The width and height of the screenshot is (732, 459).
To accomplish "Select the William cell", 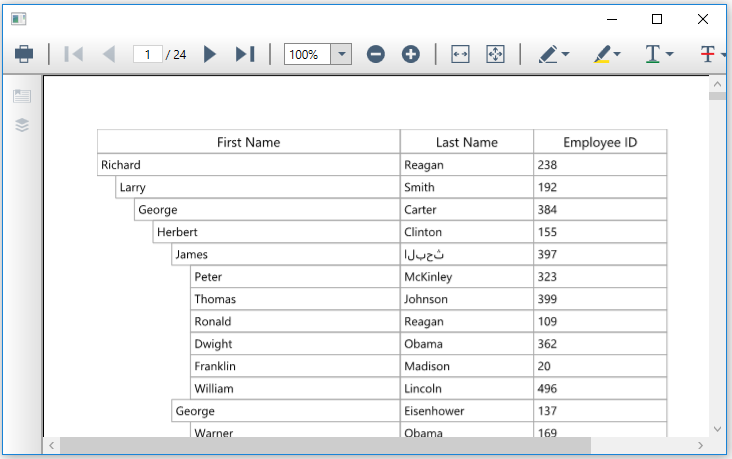I will (295, 389).
